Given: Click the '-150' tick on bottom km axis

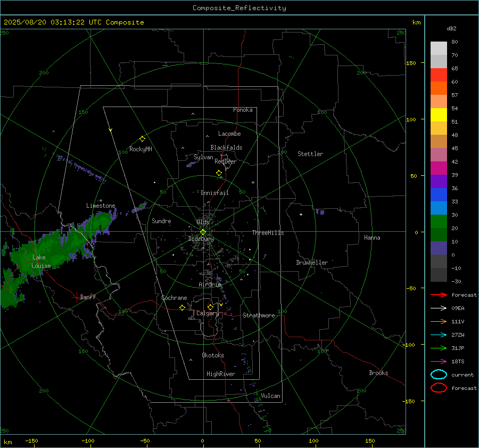Looking at the screenshot, I should [32, 441].
